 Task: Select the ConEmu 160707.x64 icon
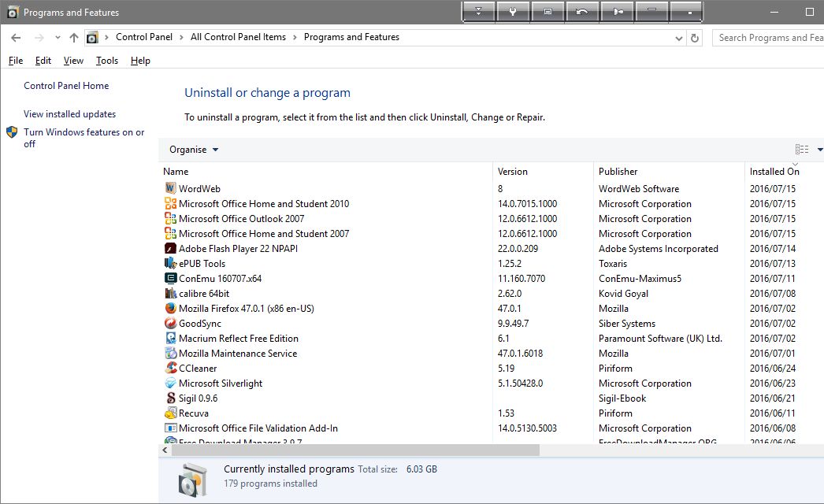(170, 278)
